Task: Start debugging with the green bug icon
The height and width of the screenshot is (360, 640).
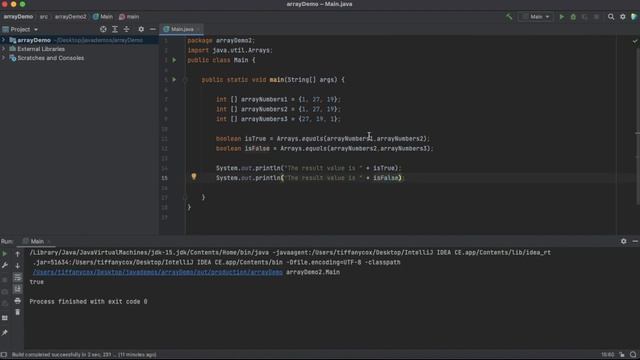Action: pyautogui.click(x=573, y=17)
